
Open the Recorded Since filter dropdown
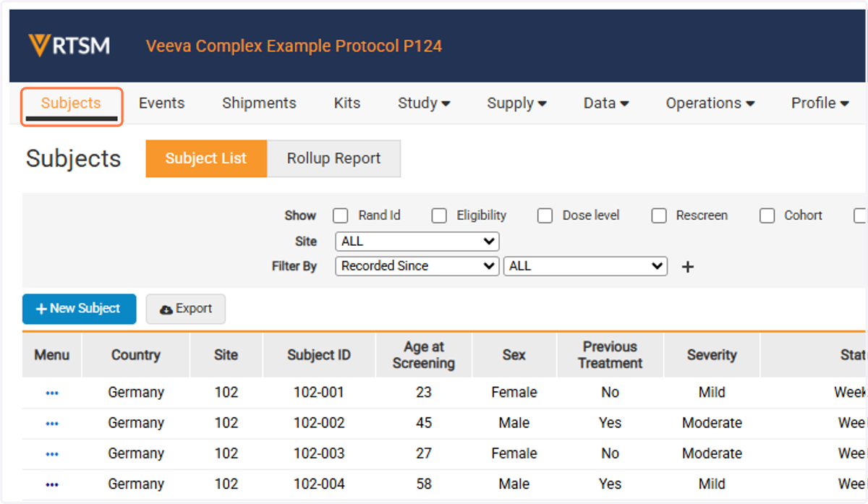(417, 266)
